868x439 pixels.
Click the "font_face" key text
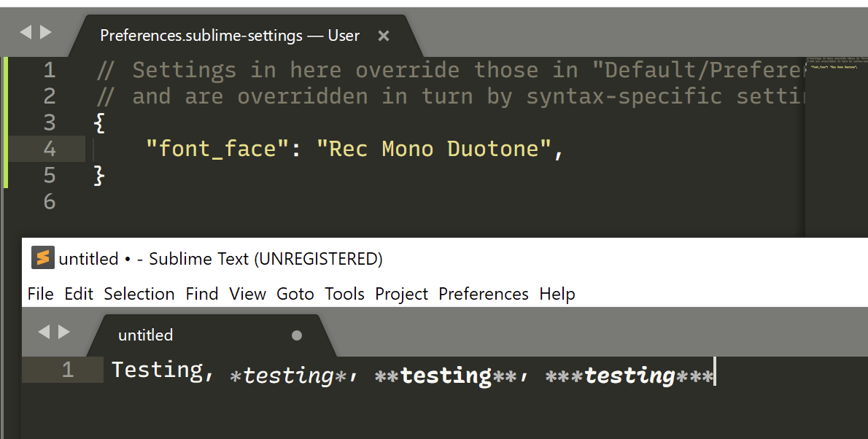(217, 149)
